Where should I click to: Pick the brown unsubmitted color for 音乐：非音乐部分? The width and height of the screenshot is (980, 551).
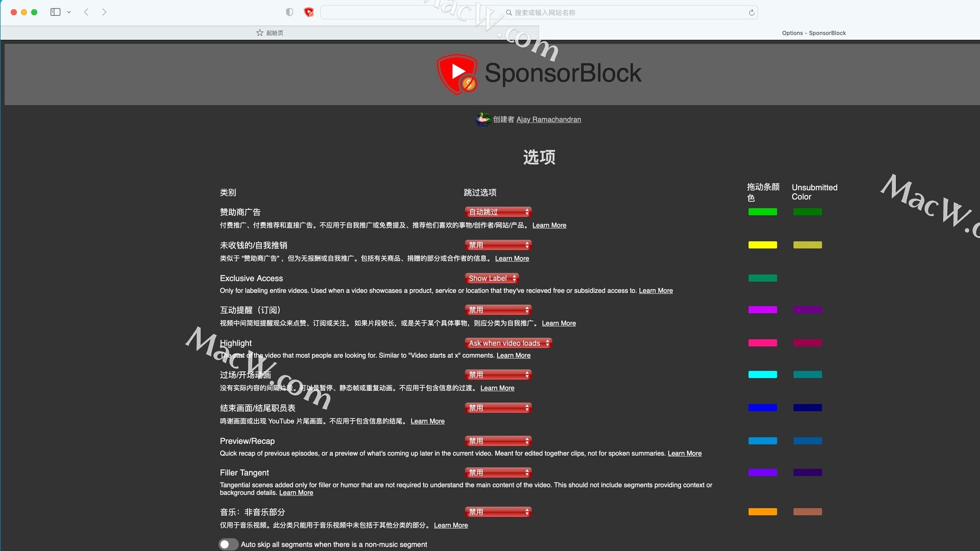pos(807,512)
